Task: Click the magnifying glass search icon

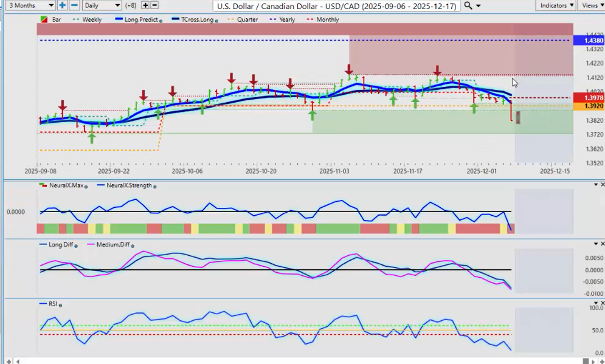Action: 468,5
